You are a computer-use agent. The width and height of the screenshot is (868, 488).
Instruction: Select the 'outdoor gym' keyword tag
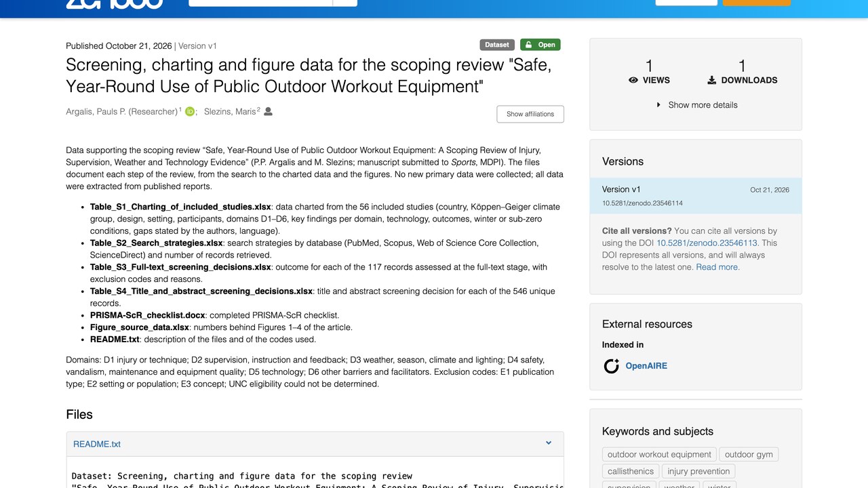pos(749,455)
